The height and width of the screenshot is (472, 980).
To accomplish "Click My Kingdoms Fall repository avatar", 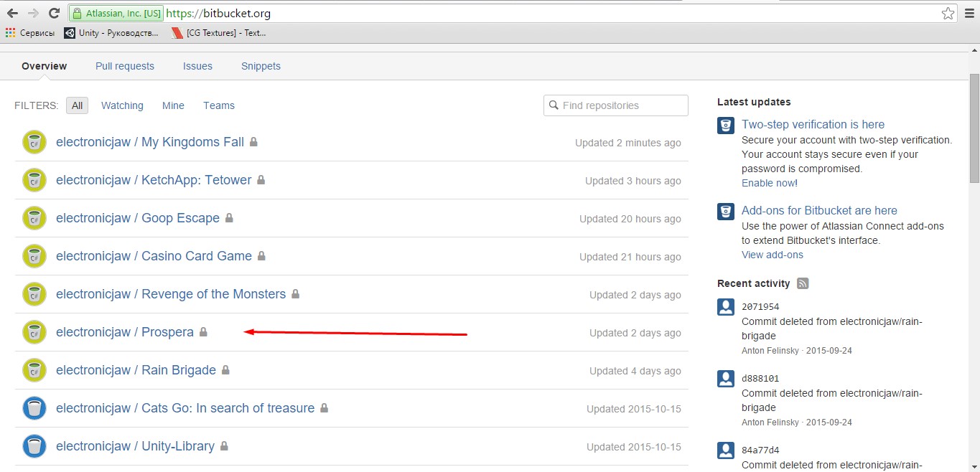I will coord(34,142).
